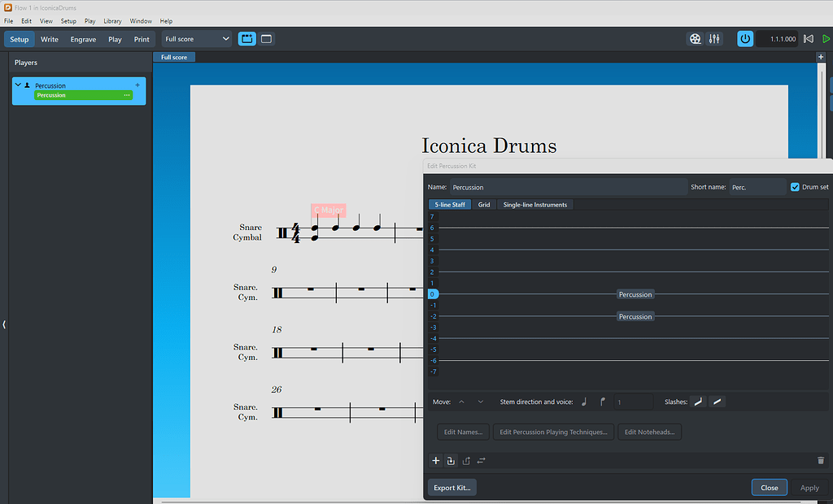Image resolution: width=833 pixels, height=504 pixels.
Task: Select Percussion instrument on staff position 0
Action: [x=635, y=294]
